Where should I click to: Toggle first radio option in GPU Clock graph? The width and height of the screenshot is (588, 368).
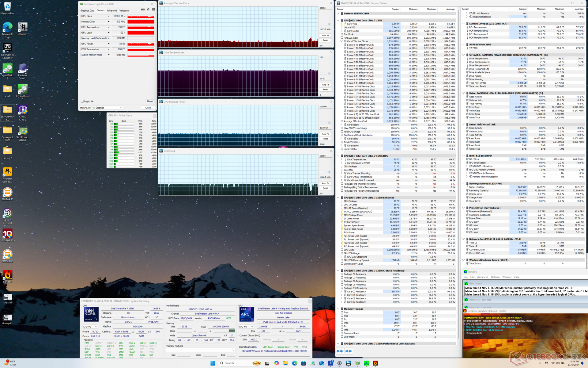tap(321, 172)
